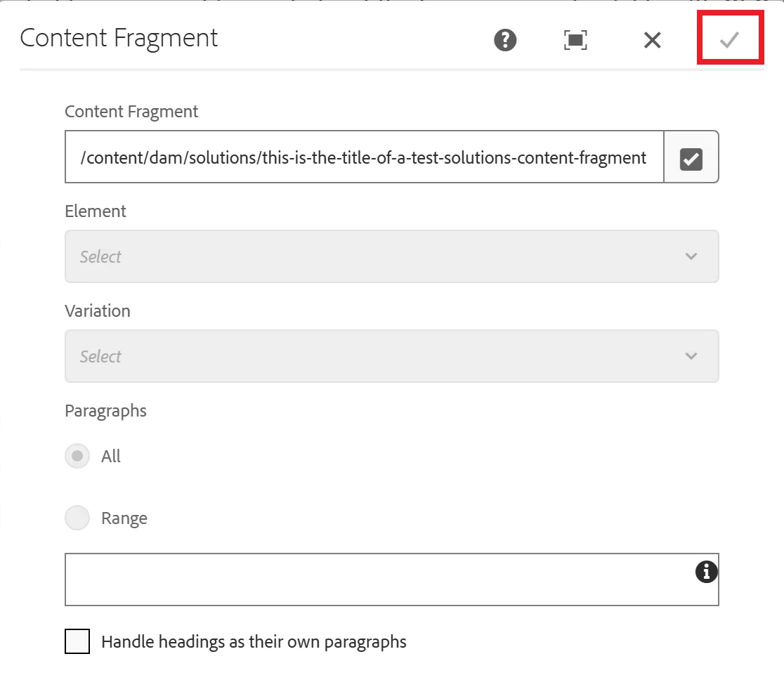
Task: Show info tooltip in range field
Action: [x=707, y=571]
